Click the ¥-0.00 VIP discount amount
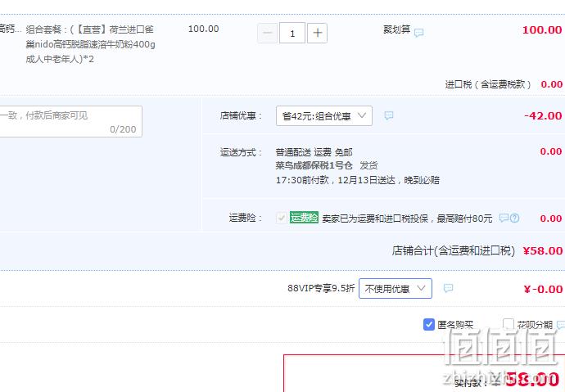The image size is (565, 392). [x=543, y=289]
